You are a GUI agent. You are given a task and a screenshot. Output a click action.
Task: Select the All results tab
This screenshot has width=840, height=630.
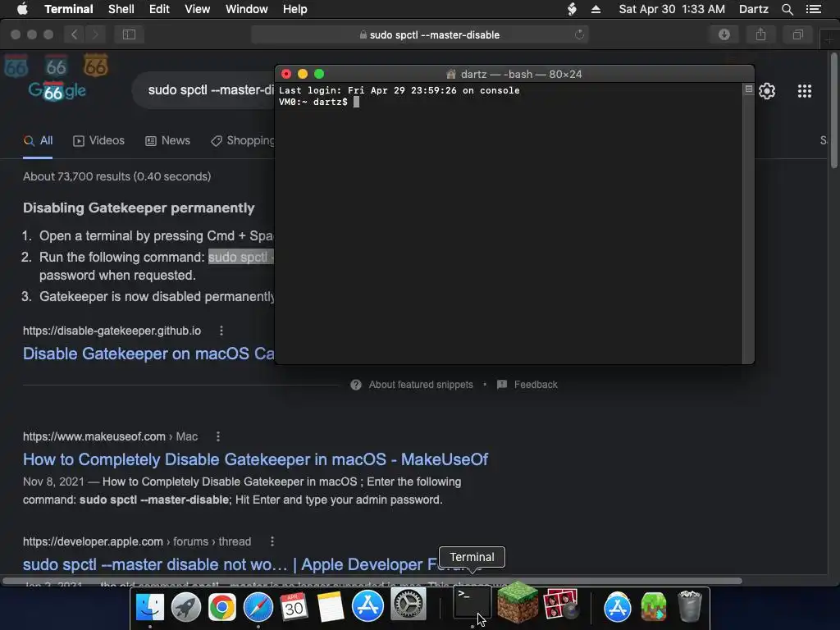click(38, 141)
